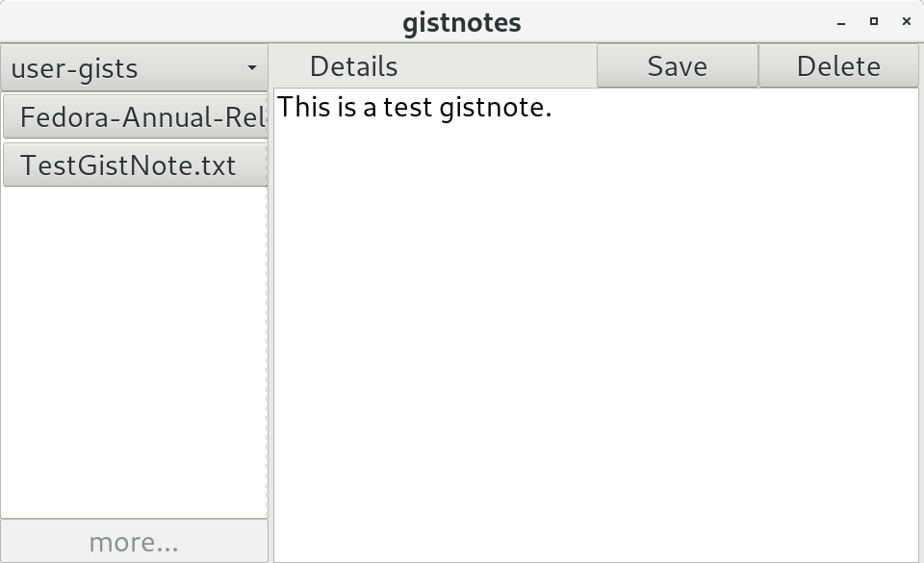
Task: Delete the open gistnote
Action: (838, 65)
